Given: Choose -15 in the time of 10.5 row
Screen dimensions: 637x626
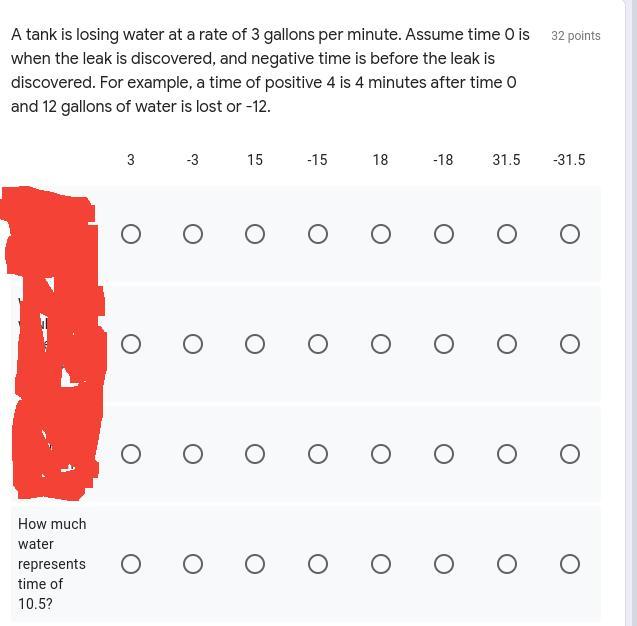Looking at the screenshot, I should (318, 564).
